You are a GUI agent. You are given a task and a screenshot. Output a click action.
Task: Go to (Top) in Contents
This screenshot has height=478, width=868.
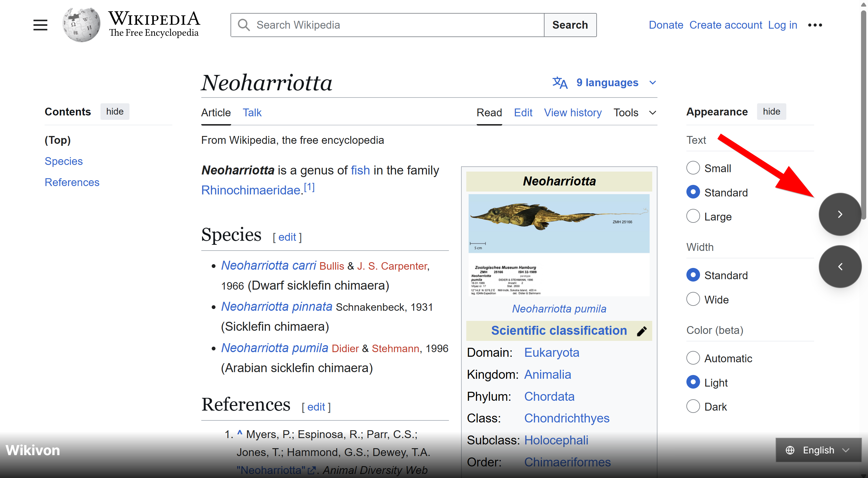tap(58, 140)
